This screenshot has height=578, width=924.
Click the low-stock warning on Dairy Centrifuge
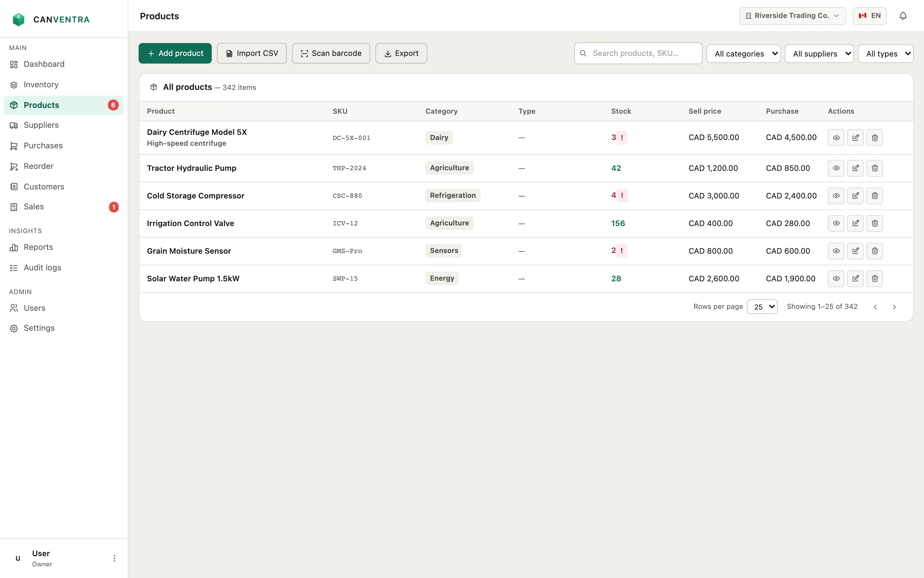622,138
